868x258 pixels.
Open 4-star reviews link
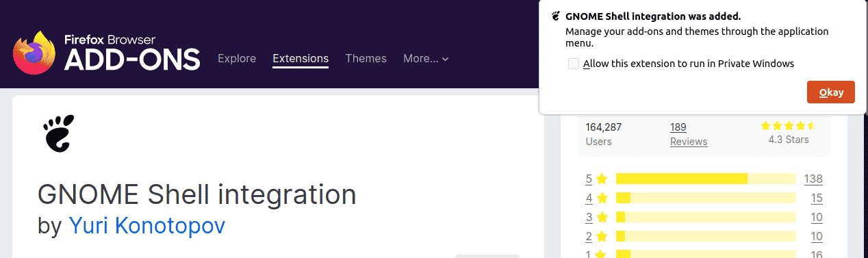tap(596, 198)
